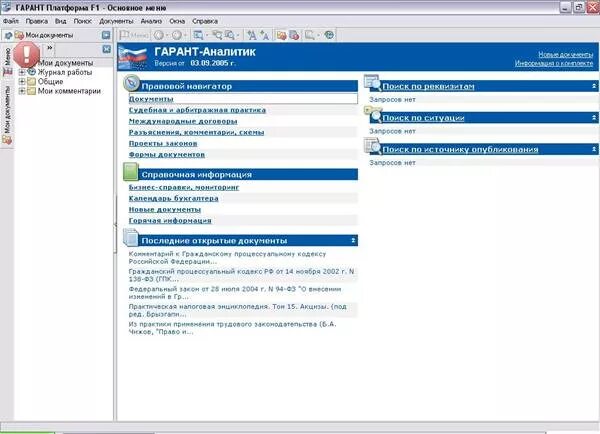
Task: Expand the Общие folder node
Action: pos(22,82)
